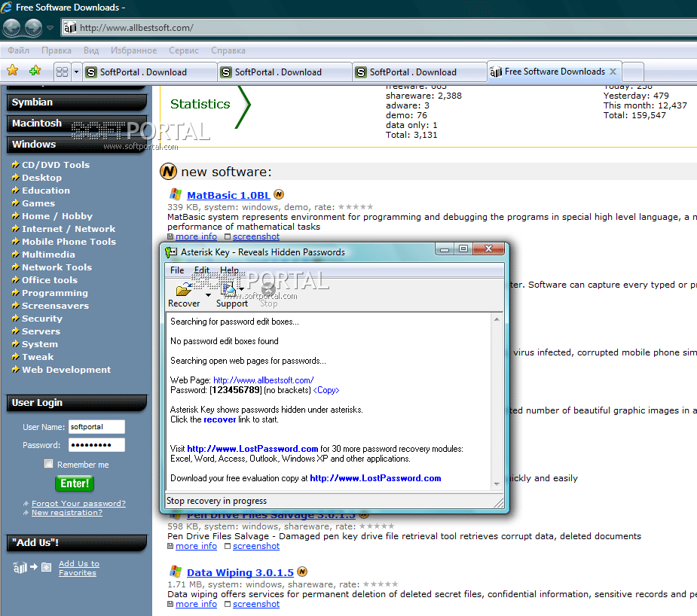The width and height of the screenshot is (697, 616).
Task: Click the Windows platform button
Action: click(x=76, y=144)
